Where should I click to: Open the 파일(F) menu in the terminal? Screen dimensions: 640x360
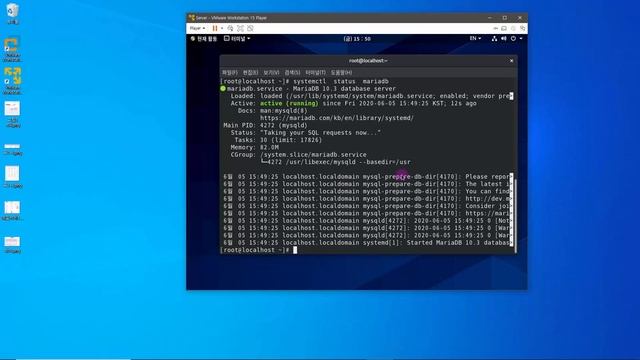(229, 73)
